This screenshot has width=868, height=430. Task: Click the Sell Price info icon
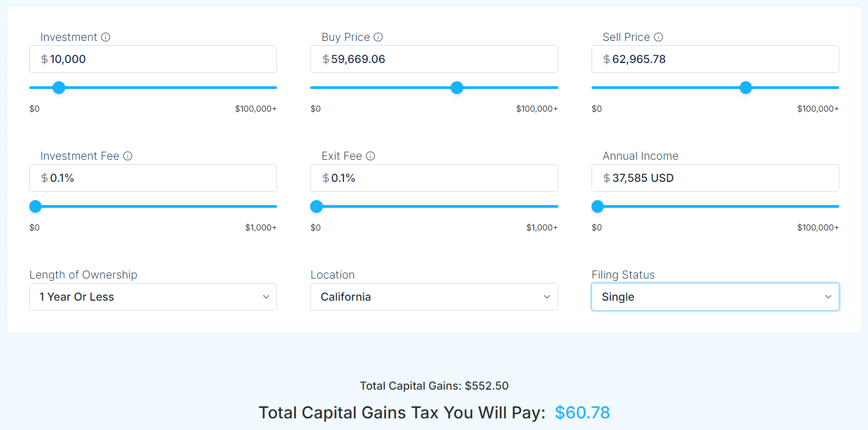pos(658,36)
